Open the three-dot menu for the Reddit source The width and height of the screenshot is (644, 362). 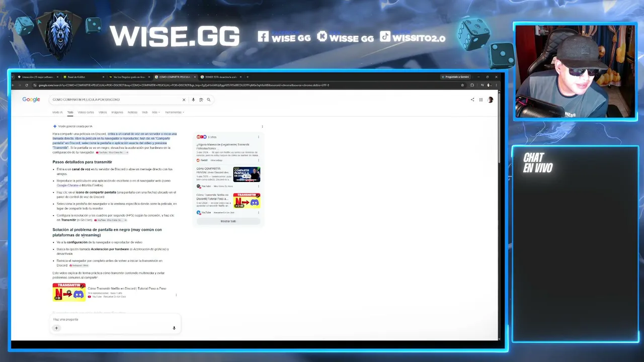[259, 160]
